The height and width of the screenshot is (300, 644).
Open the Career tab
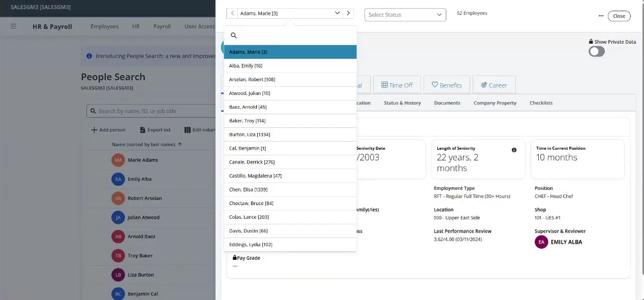coord(494,85)
